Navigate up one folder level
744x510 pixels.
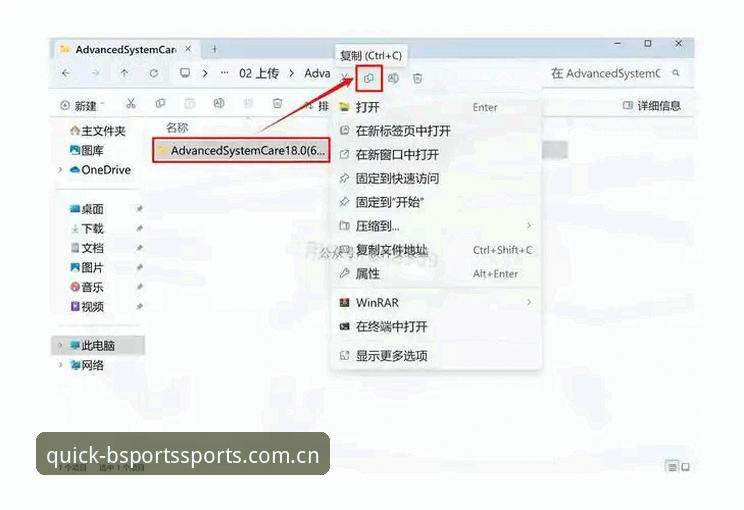[124, 73]
